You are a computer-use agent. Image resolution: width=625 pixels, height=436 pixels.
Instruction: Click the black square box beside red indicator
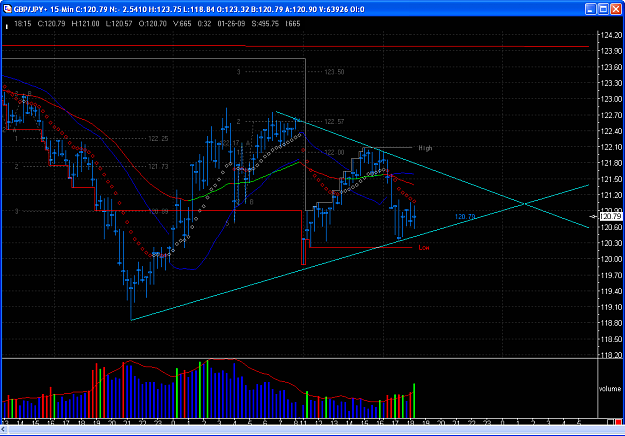[x=611, y=422]
